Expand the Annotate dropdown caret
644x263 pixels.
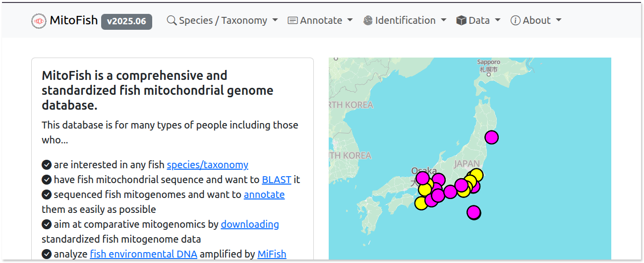[x=350, y=20]
